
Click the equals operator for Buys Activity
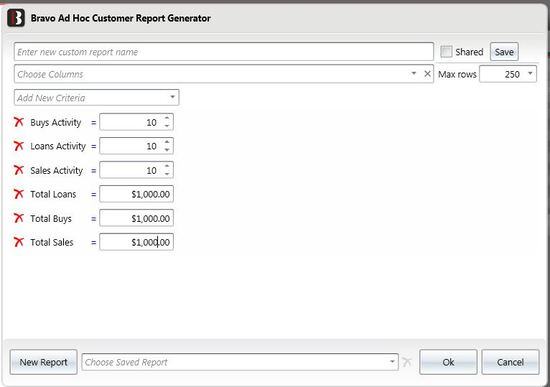(x=93, y=123)
